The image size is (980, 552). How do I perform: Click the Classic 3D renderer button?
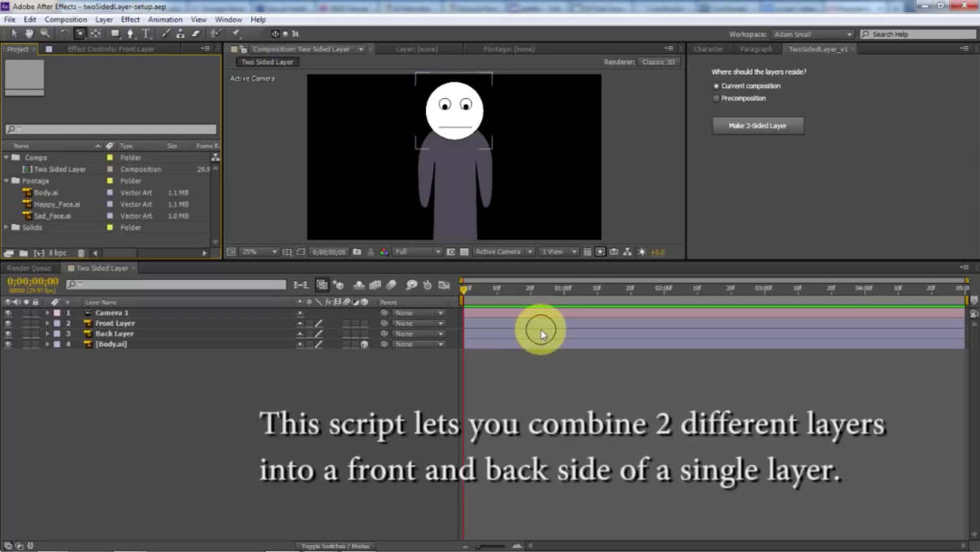pyautogui.click(x=658, y=62)
